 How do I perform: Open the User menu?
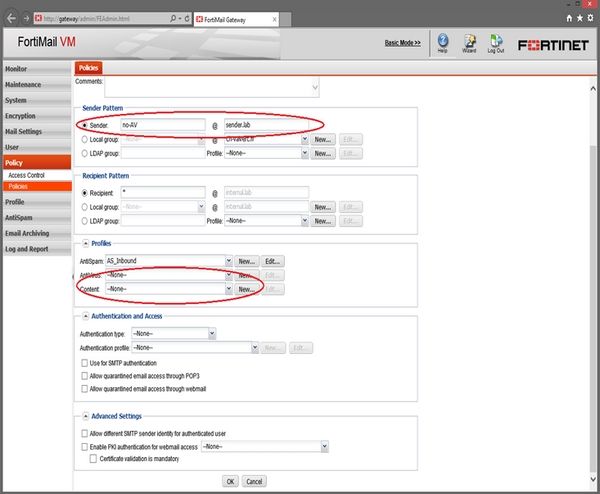pyautogui.click(x=37, y=147)
